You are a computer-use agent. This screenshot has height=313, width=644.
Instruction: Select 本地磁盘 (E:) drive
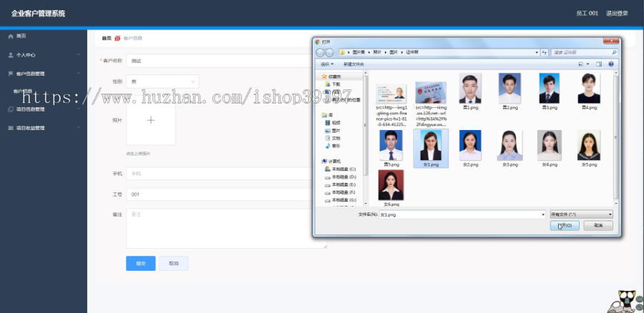pos(341,184)
